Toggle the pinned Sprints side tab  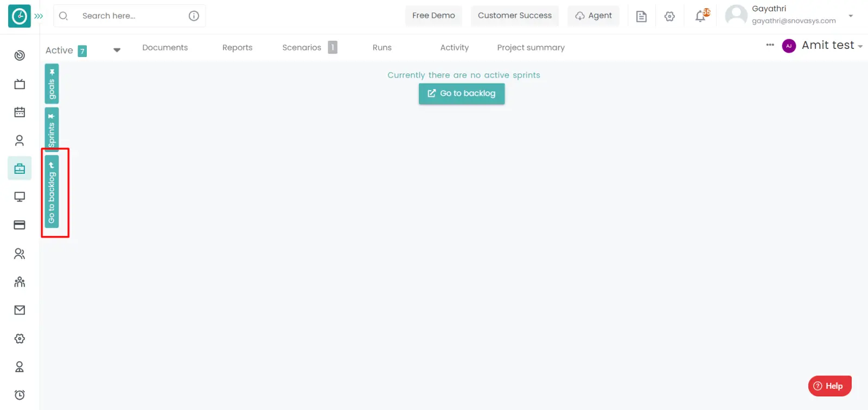52,129
